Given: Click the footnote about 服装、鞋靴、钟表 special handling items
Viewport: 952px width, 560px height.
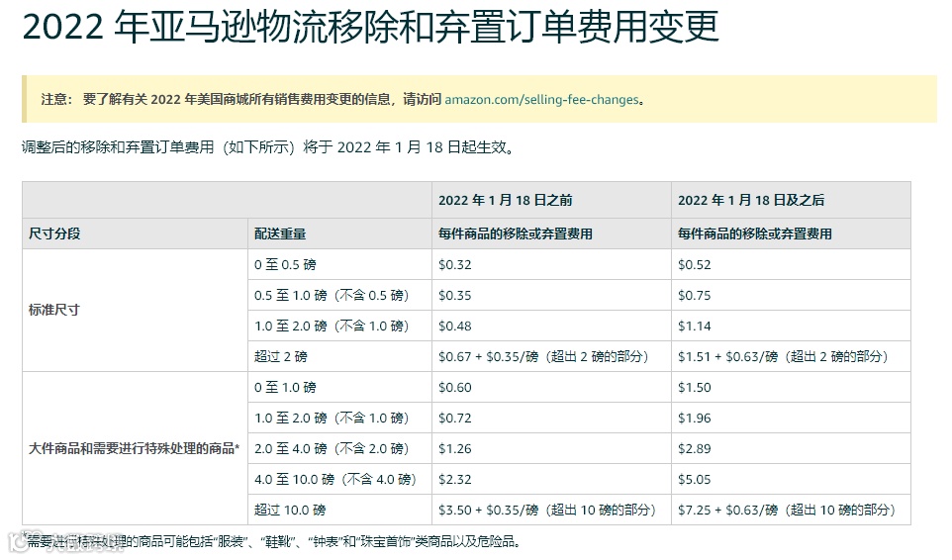Looking at the screenshot, I should click(x=273, y=541).
